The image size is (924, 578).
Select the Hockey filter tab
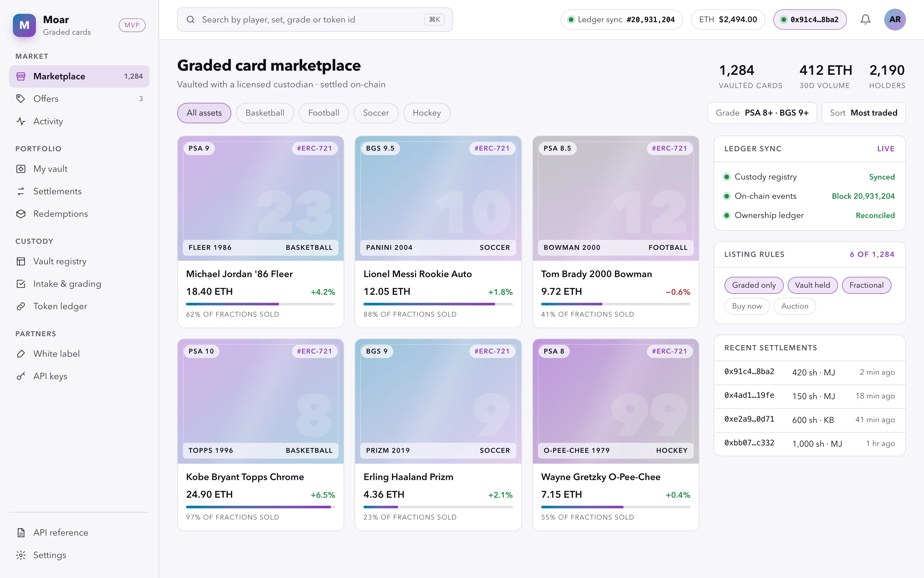pos(426,113)
